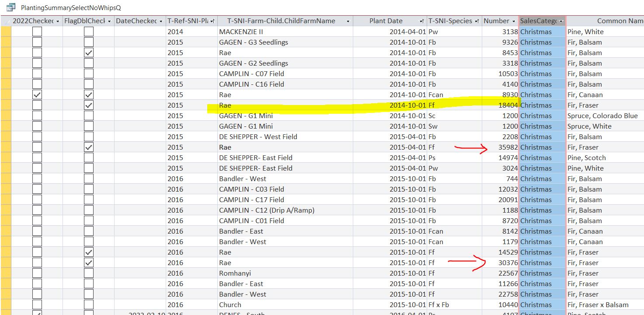Click the select-all corner box of datasheet
This screenshot has height=315, width=644.
6,21
